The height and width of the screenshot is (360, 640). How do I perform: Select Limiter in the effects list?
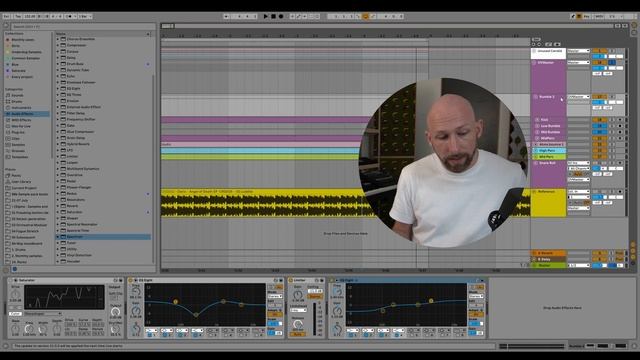[72, 156]
